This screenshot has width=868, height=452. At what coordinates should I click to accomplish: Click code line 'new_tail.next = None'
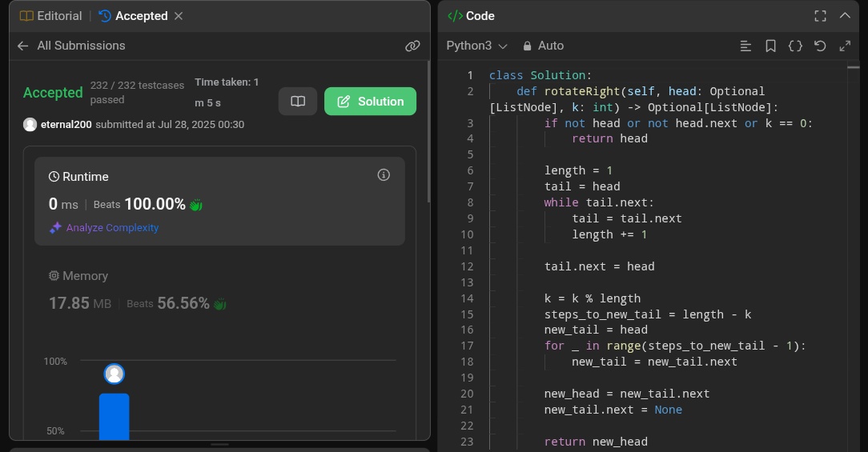pos(613,410)
